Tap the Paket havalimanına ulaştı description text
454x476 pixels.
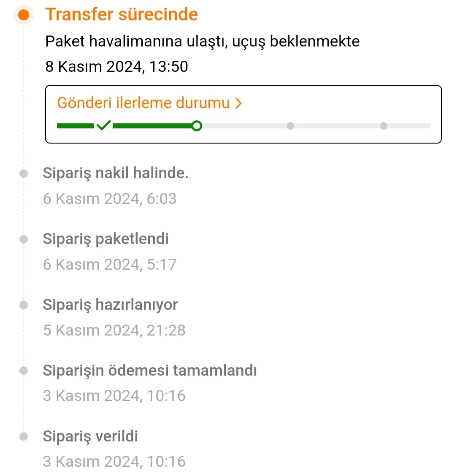[203, 41]
